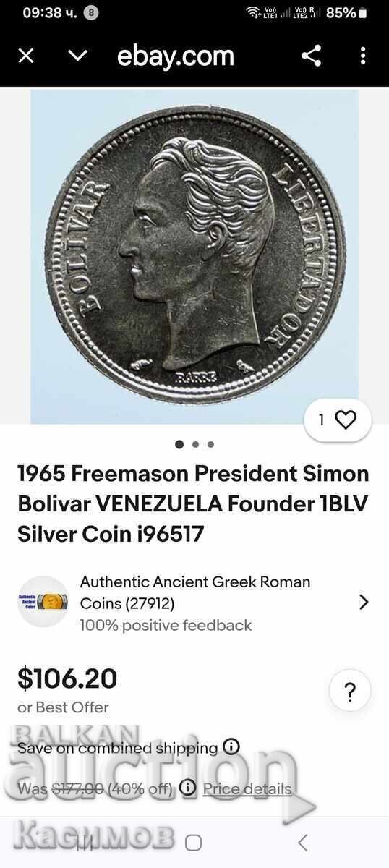Open the Price details link
Image resolution: width=389 pixels, height=868 pixels.
click(247, 788)
